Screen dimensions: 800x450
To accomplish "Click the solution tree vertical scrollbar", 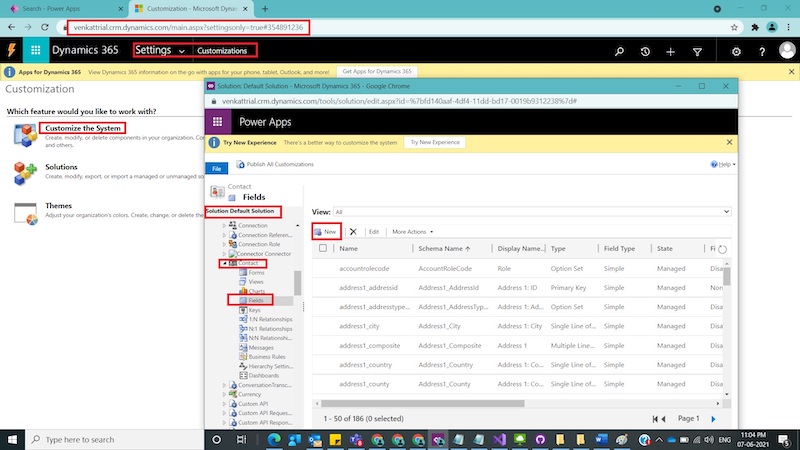I will (x=297, y=283).
